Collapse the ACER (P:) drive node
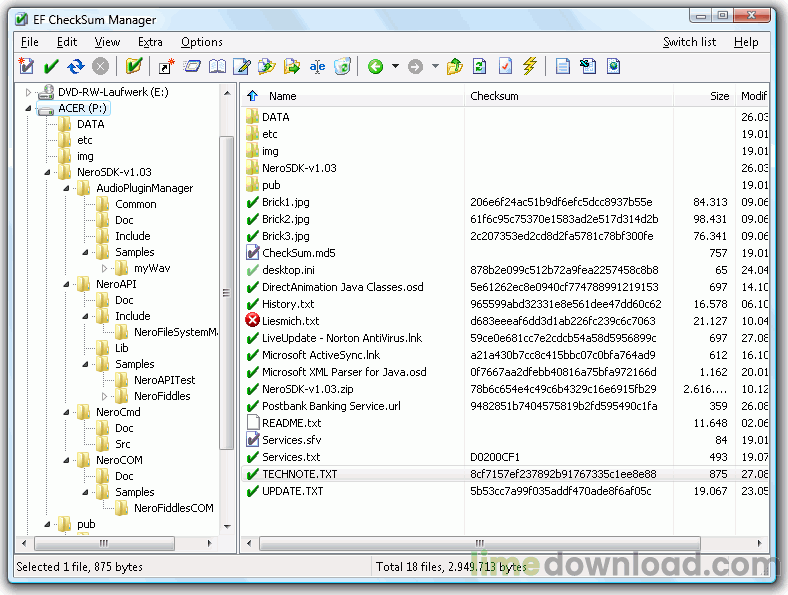Image resolution: width=788 pixels, height=595 pixels. (28, 108)
